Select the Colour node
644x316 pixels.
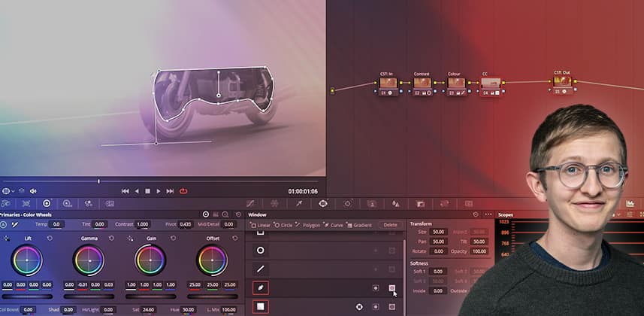pos(456,85)
